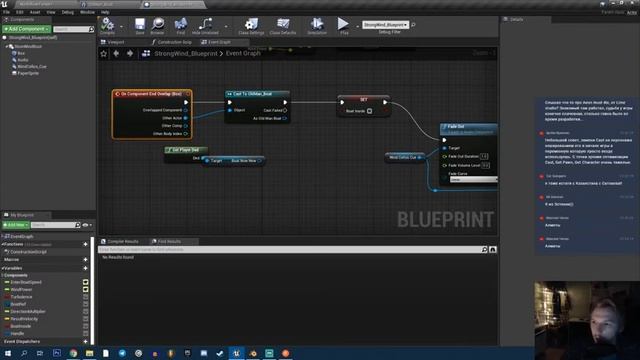
Task: Select ConstructionScript in the Functions list
Action: [x=28, y=252]
